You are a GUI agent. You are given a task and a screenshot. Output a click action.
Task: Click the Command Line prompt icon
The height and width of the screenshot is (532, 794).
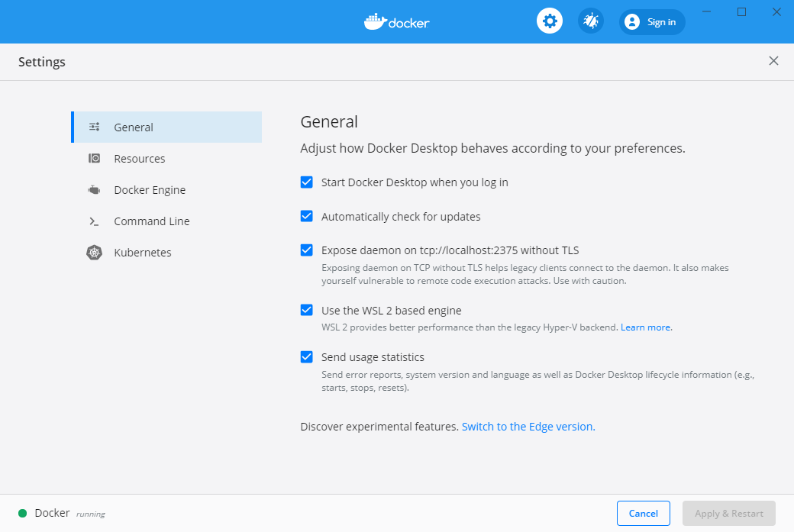[94, 221]
